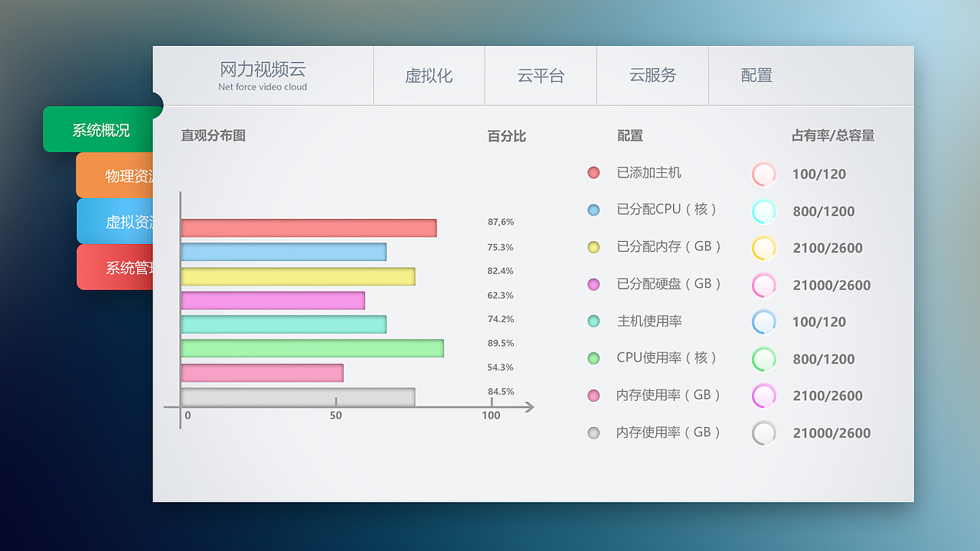Click the teal 主机使用率 legend dot
Screen dimensions: 980x551
coord(594,321)
